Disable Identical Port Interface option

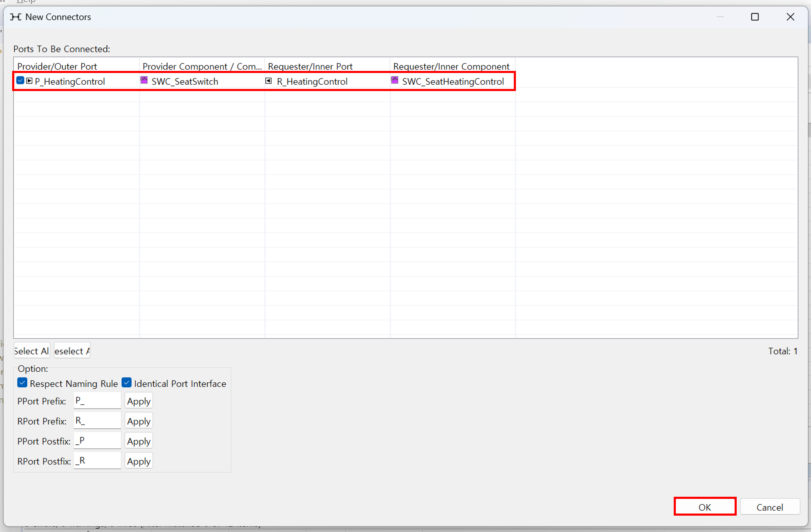(x=127, y=383)
